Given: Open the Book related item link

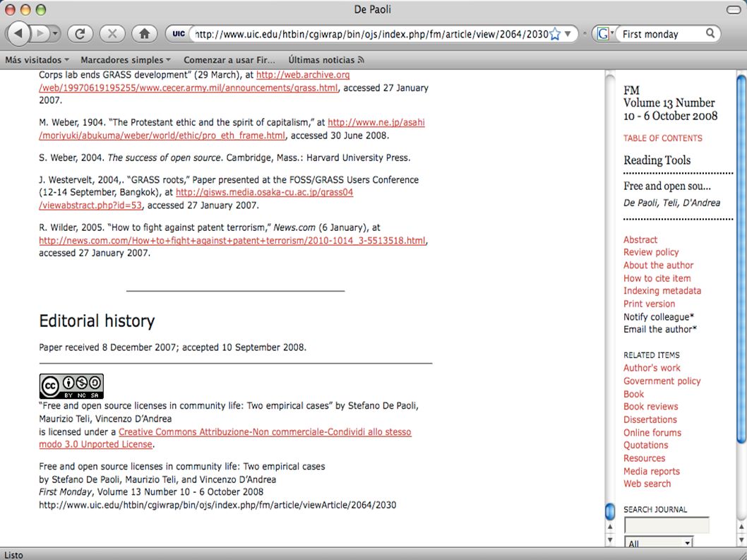Looking at the screenshot, I should pos(633,394).
